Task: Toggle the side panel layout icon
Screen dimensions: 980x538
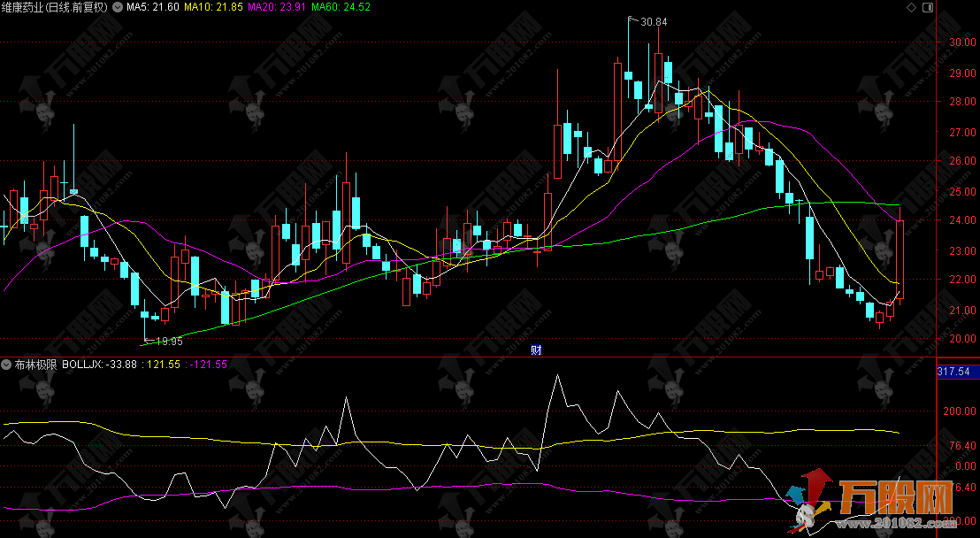Action: (x=926, y=7)
